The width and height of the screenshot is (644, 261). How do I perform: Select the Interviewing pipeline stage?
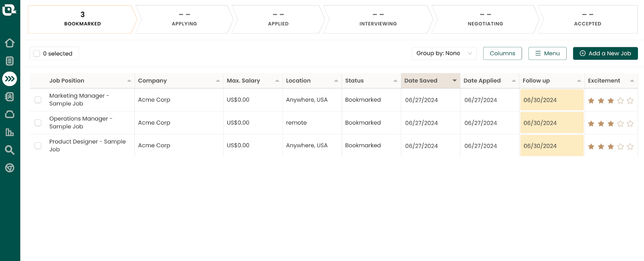(378, 19)
